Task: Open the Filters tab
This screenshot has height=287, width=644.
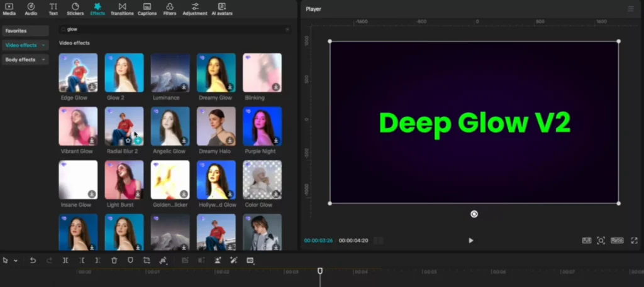Action: (170, 8)
